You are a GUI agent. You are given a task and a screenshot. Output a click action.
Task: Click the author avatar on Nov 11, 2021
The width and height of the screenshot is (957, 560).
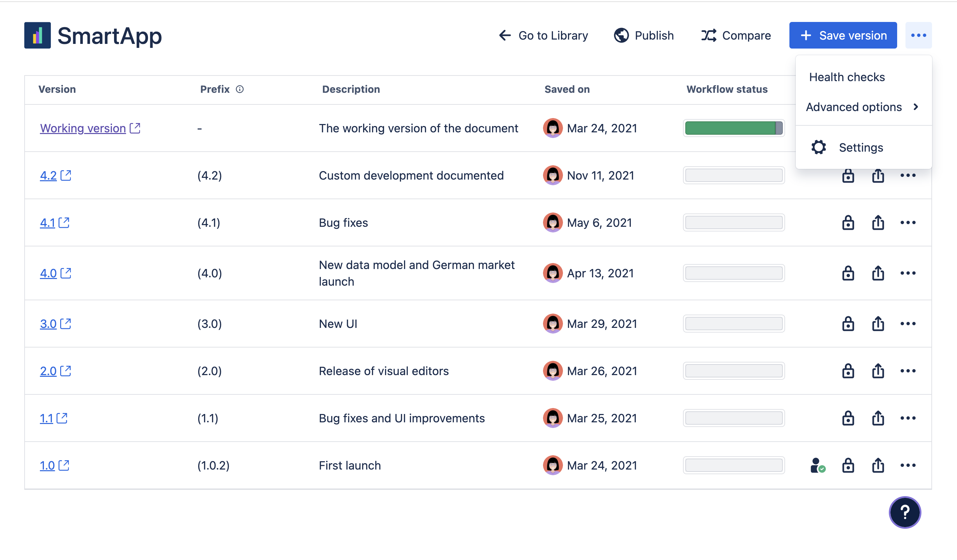click(553, 175)
